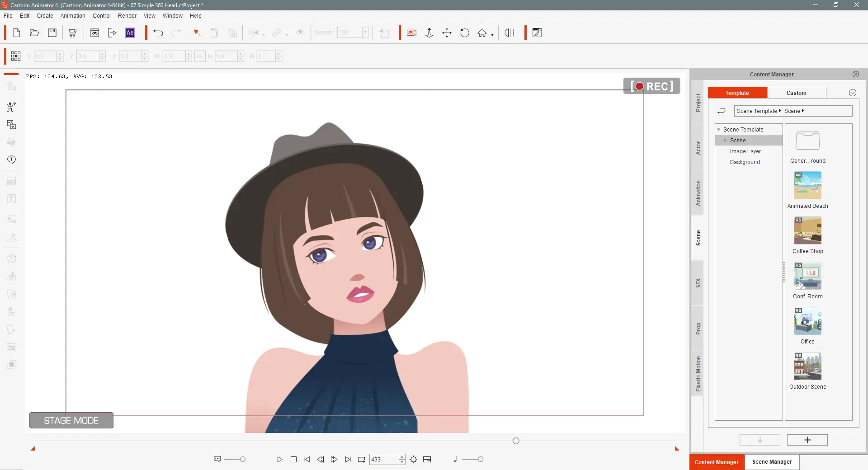
Task: Collapse the Scene Template tree node
Action: coord(718,130)
